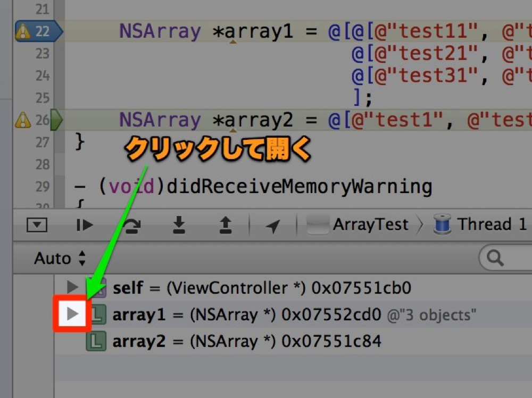Step over the current line
Screen dimensions: 532x398
(131, 226)
